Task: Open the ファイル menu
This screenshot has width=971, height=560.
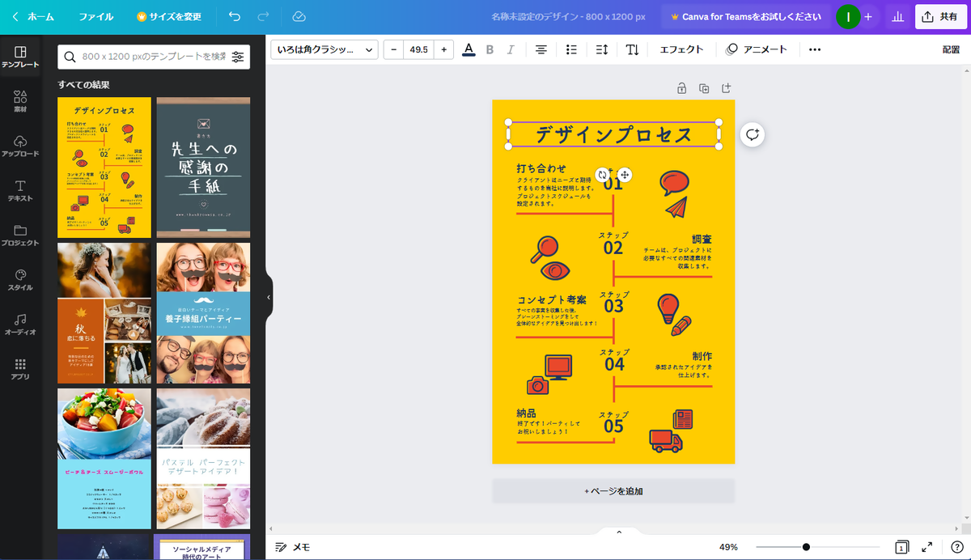Action: tap(96, 16)
